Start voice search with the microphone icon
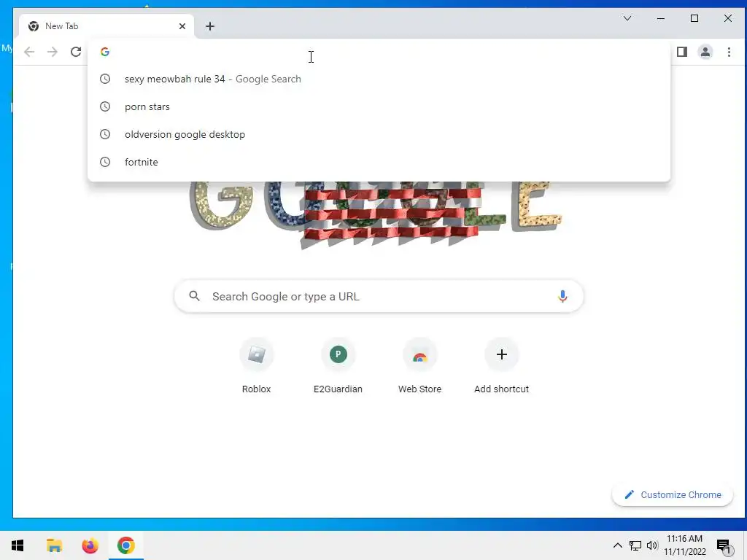Viewport: 747px width, 560px height. [x=562, y=296]
